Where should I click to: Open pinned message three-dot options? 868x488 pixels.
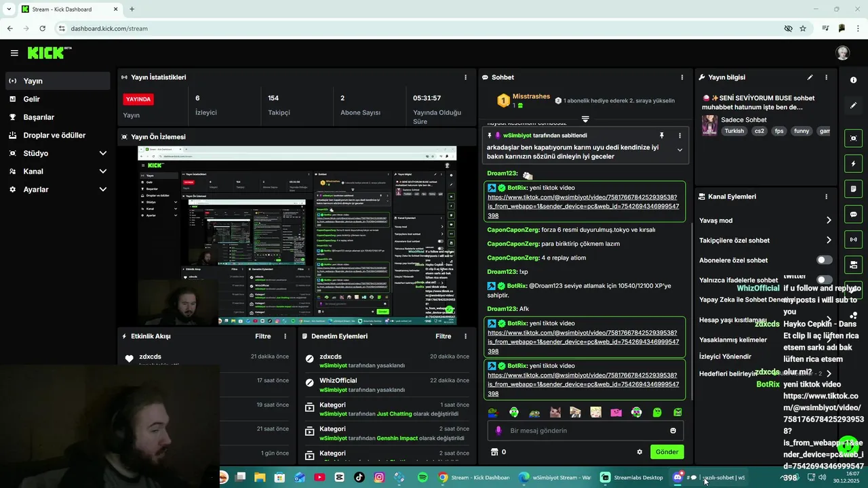pyautogui.click(x=679, y=136)
